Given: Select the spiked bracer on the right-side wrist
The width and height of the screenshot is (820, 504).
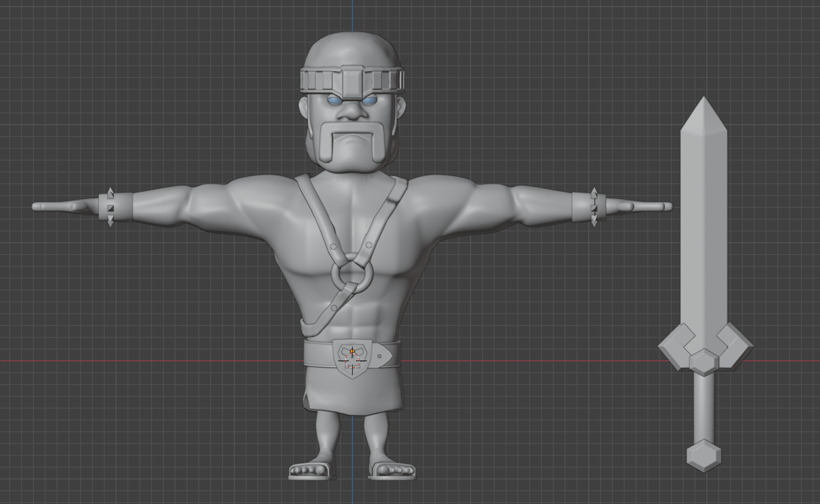Looking at the screenshot, I should pos(589,207).
